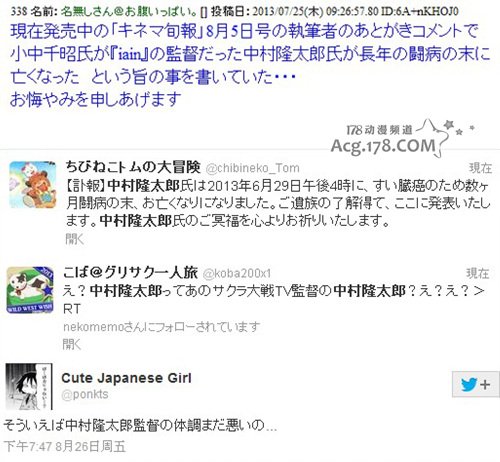Click the star decoration beside 178 logo
The width and height of the screenshot is (500, 462).
point(449,125)
